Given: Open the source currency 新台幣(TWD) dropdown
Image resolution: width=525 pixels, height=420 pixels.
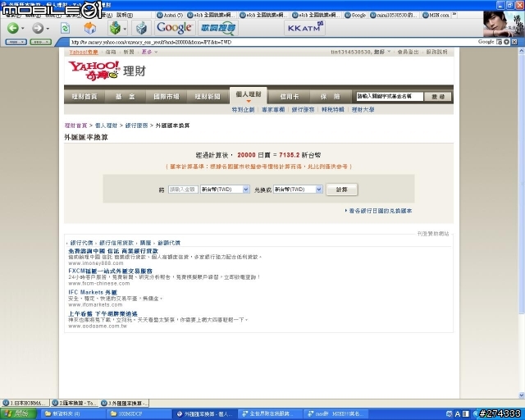Looking at the screenshot, I should tap(225, 189).
